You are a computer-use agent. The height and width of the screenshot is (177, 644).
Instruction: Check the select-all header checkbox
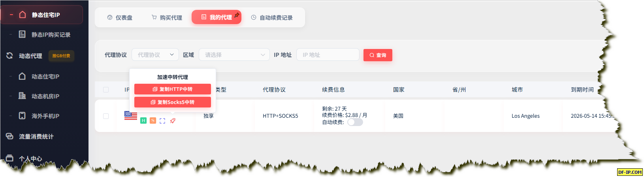click(106, 90)
